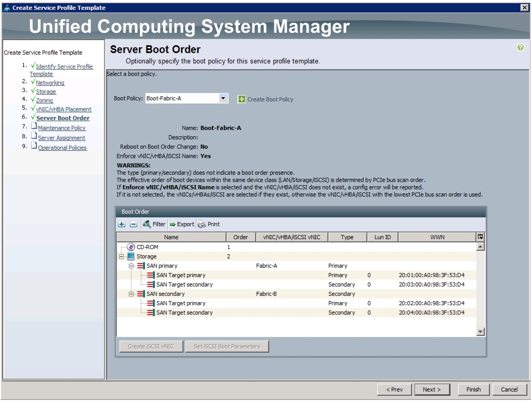Open the table column settings icon
532x416 pixels.
pyautogui.click(x=481, y=237)
